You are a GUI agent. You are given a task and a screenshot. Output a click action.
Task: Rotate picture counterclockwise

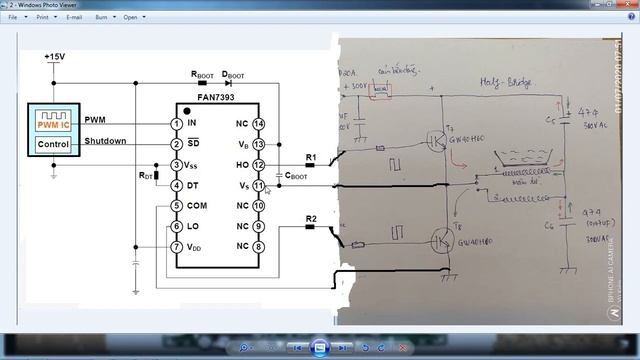(x=365, y=348)
